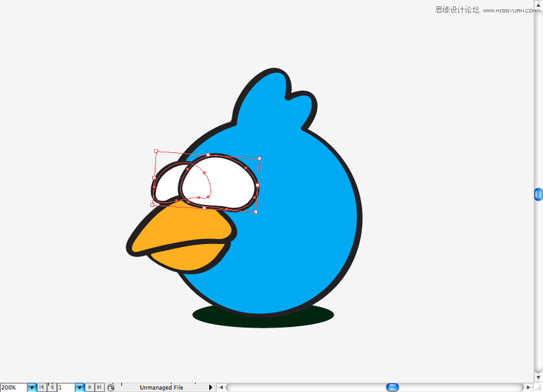Click horizontal scrollbar left arrow
Viewport: 543px width, 392px height.
(221, 388)
